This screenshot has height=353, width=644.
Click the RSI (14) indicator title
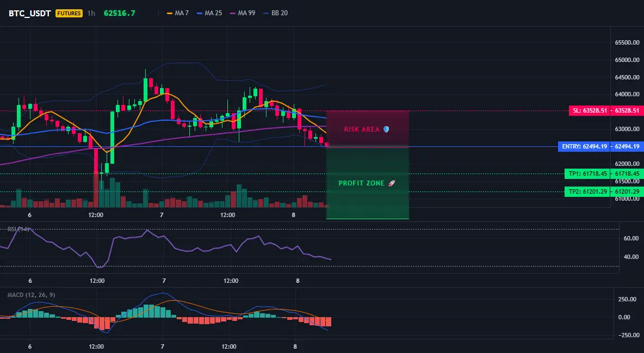[18, 229]
